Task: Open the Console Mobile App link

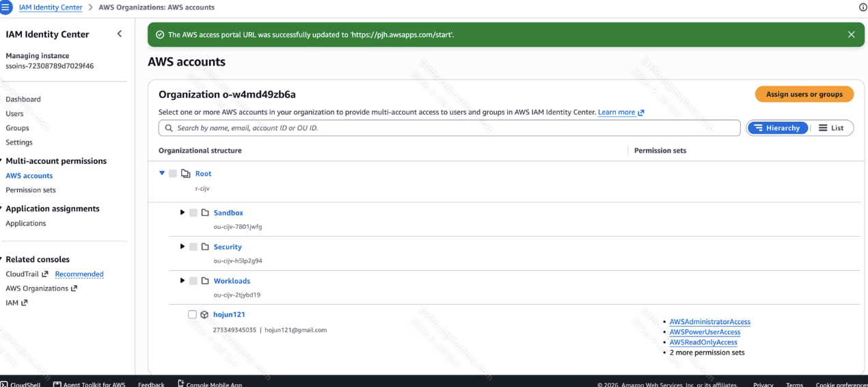Action: [210, 384]
